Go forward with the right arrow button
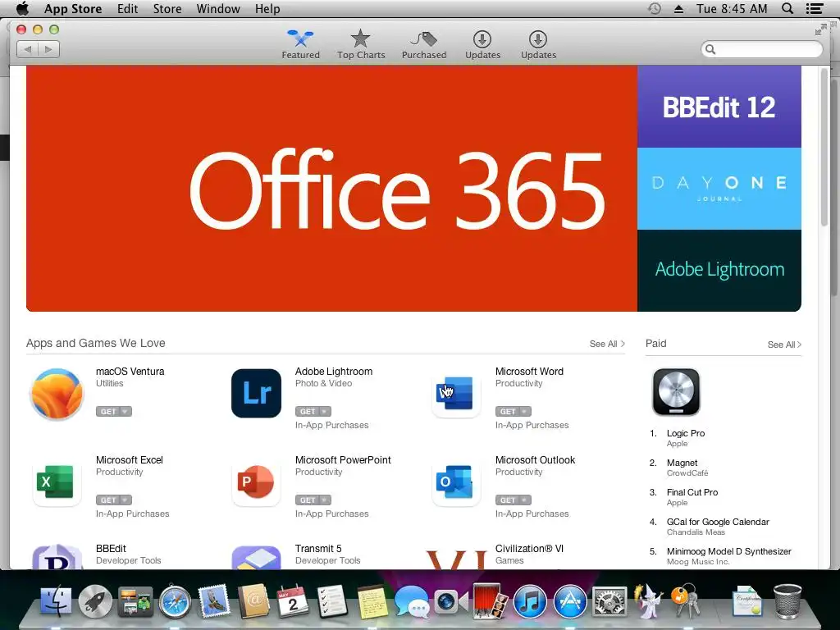 coord(48,49)
